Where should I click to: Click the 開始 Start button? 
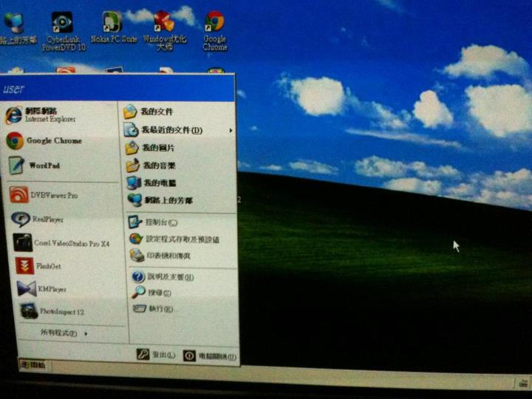(33, 365)
